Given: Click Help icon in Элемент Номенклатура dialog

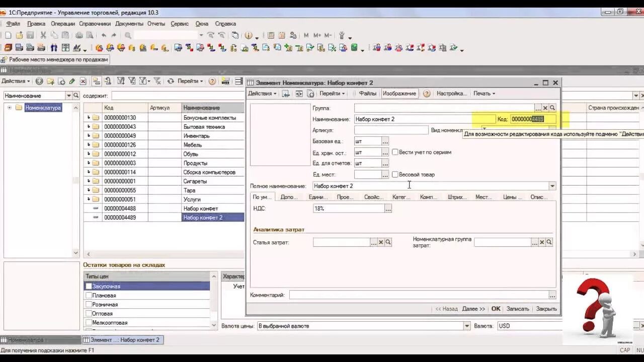Looking at the screenshot, I should [427, 94].
